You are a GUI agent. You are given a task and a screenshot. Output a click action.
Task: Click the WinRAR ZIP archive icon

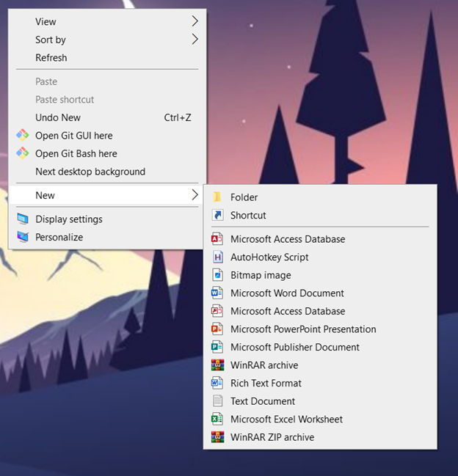(217, 437)
